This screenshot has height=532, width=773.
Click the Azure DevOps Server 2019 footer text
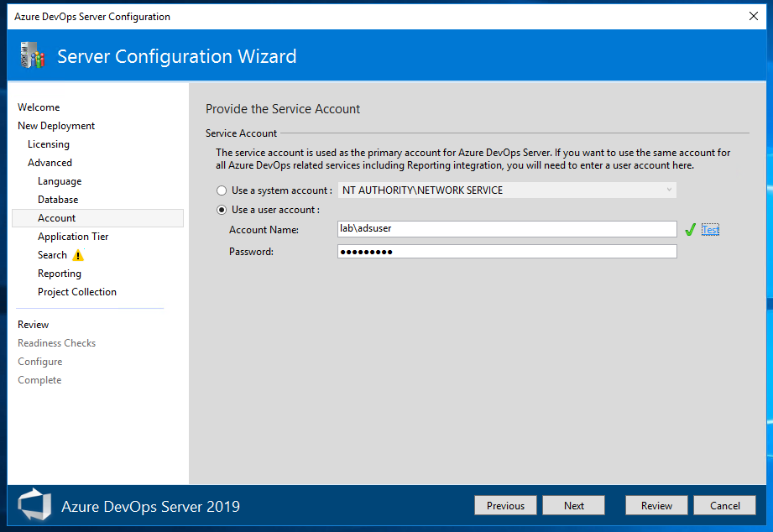click(150, 506)
